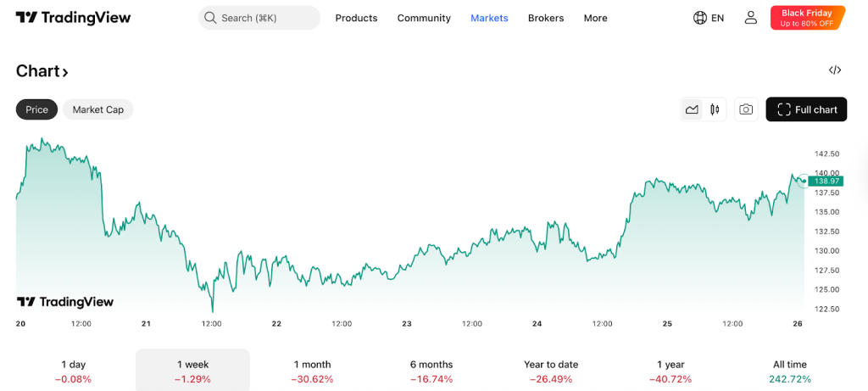Click the TradingView logo in header

click(73, 18)
